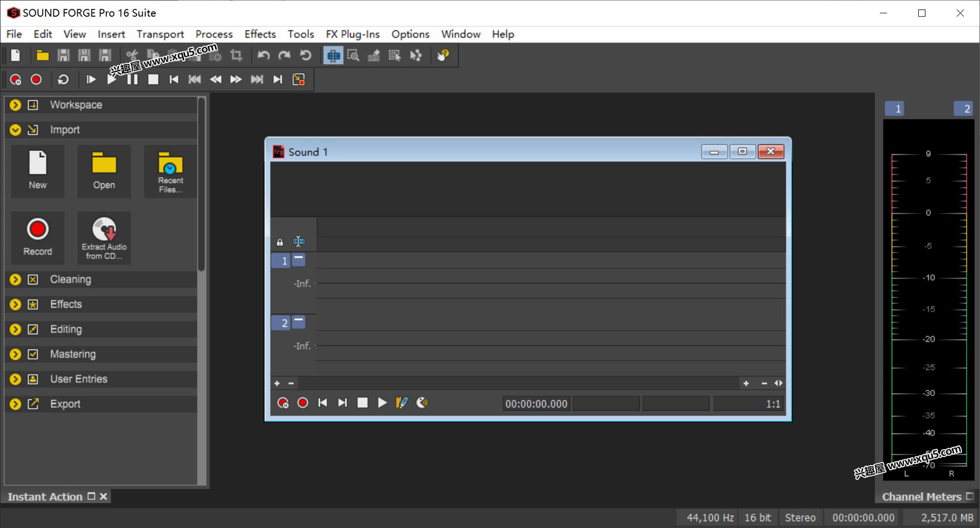Open the Process menu
Screen dimensions: 980x528
point(214,34)
